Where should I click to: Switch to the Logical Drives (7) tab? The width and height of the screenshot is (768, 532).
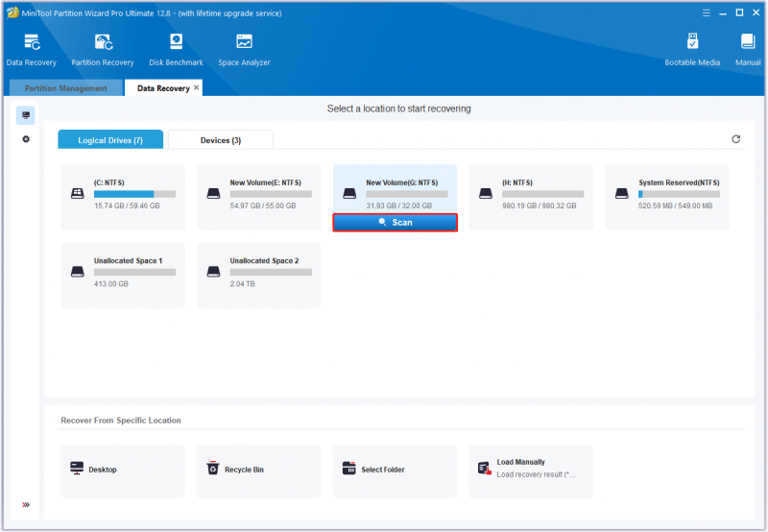[x=110, y=140]
